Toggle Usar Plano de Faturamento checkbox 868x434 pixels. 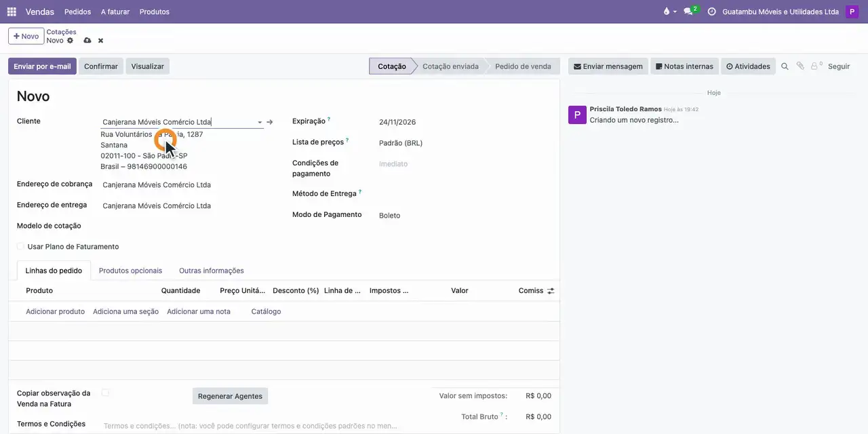[x=20, y=247]
